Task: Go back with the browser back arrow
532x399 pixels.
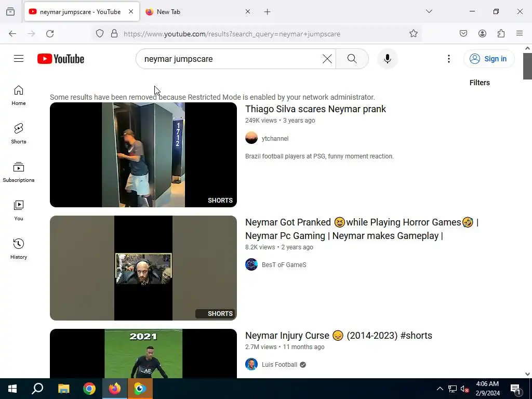Action: 12,34
